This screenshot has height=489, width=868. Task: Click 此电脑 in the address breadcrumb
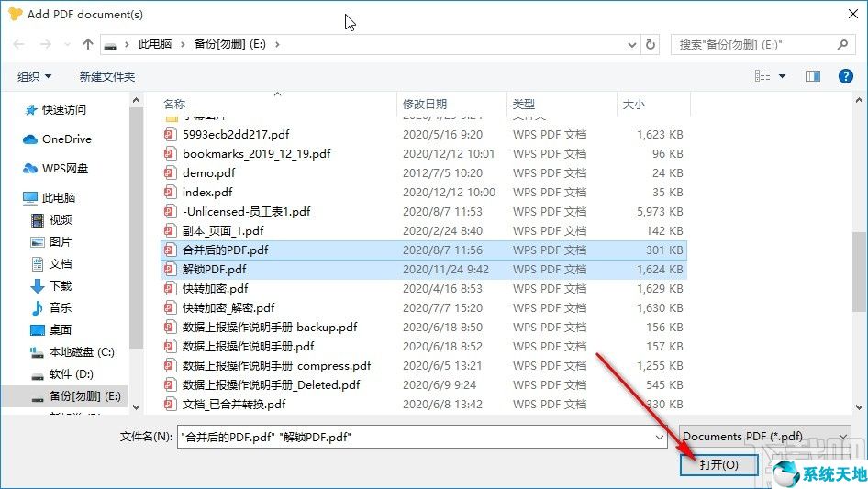pyautogui.click(x=155, y=44)
